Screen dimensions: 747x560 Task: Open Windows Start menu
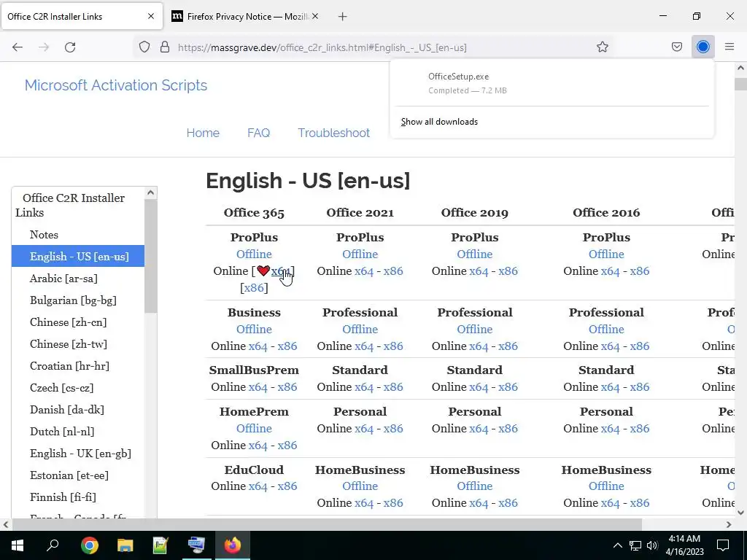(18, 545)
